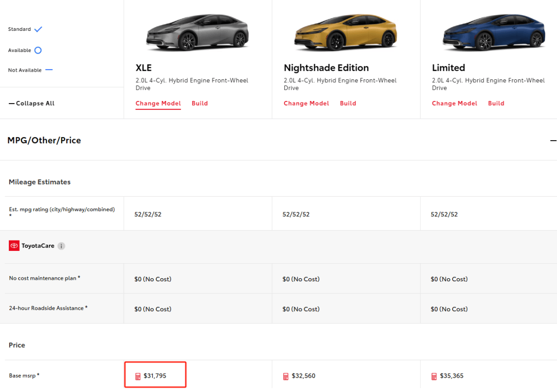Click the Not Available dash legend icon
Screen dimensions: 557x392
click(x=49, y=70)
